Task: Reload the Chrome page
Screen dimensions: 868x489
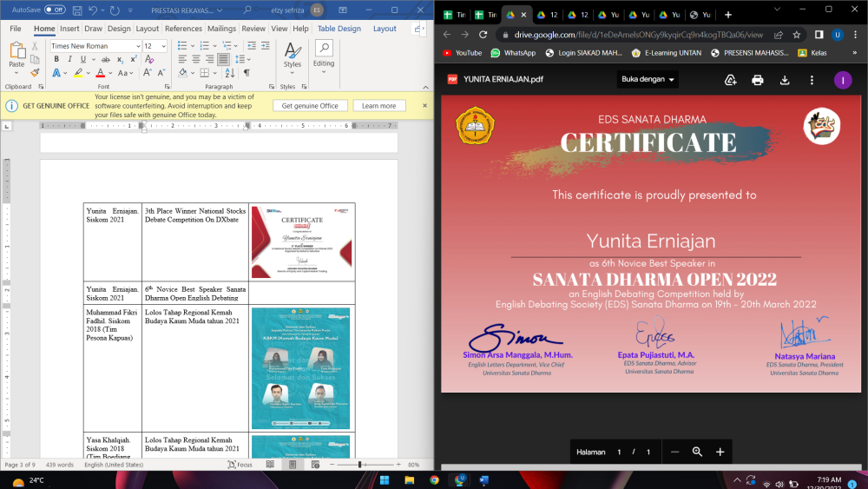Action: (483, 35)
